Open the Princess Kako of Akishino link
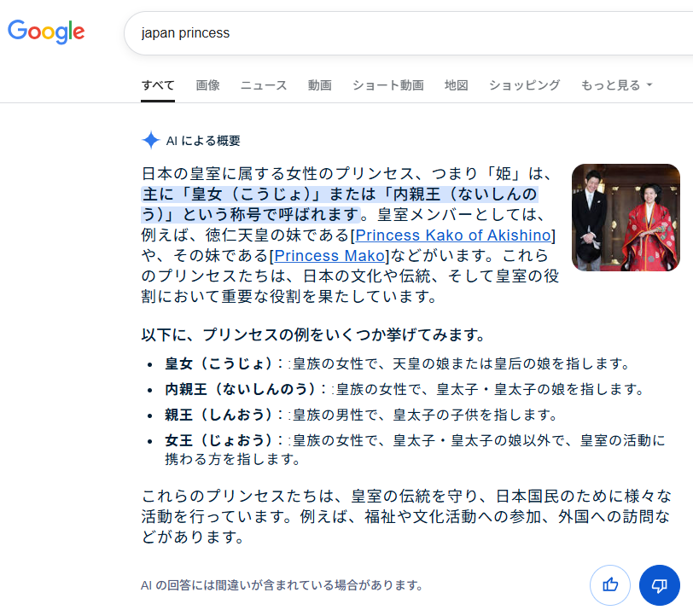 453,235
